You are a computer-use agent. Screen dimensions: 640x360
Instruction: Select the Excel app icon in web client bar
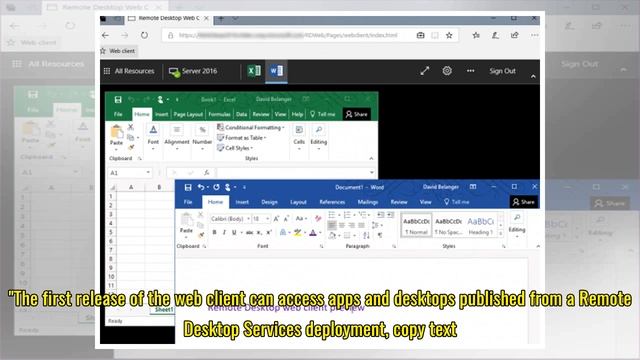click(x=254, y=71)
